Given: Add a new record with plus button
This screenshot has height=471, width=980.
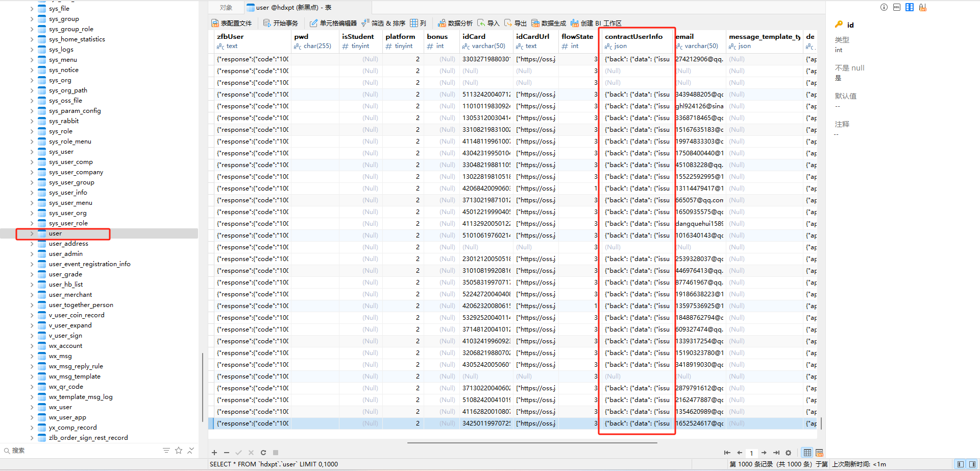Looking at the screenshot, I should [214, 453].
